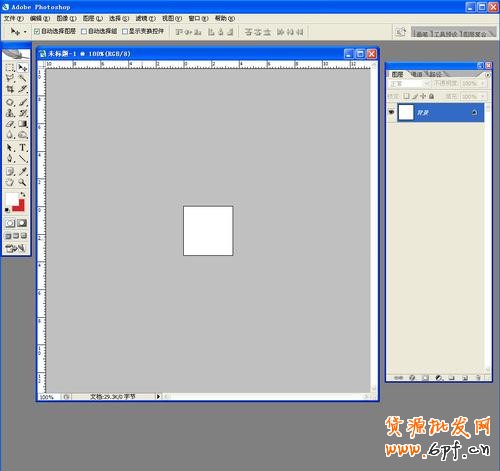Expand the layer opacity dropdown arrow
This screenshot has width=500, height=471.
[x=482, y=84]
